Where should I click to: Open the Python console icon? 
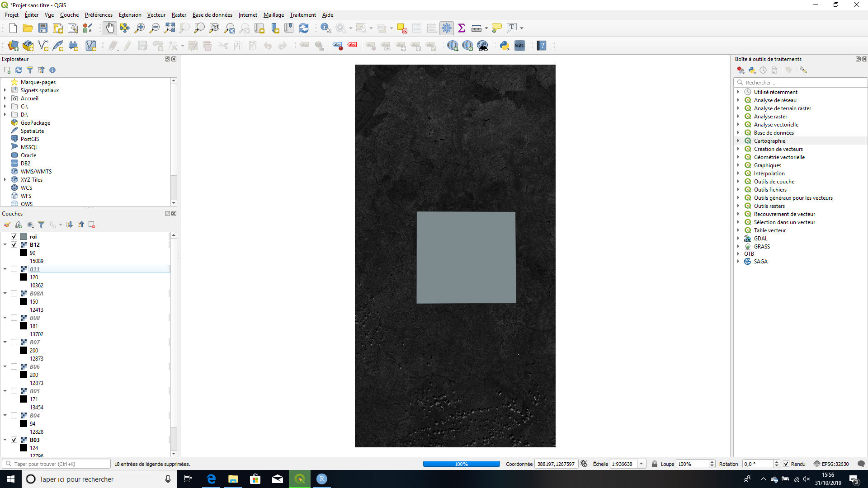click(505, 46)
